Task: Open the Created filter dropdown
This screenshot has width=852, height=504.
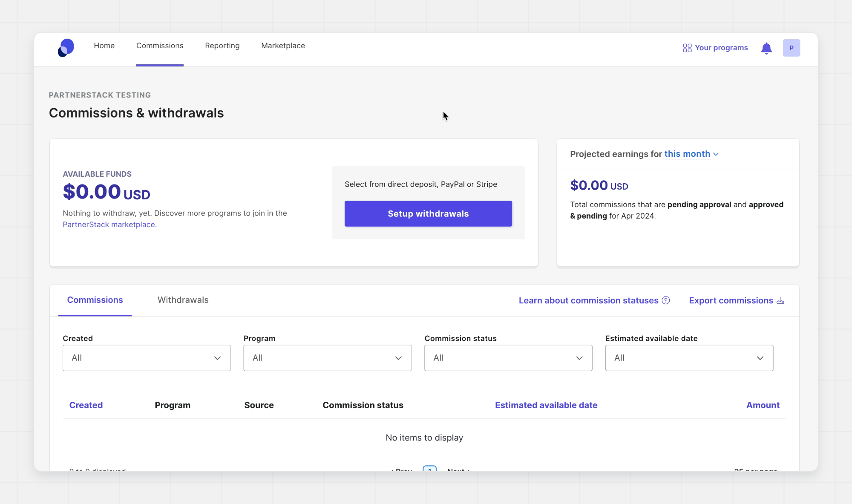Action: [147, 358]
